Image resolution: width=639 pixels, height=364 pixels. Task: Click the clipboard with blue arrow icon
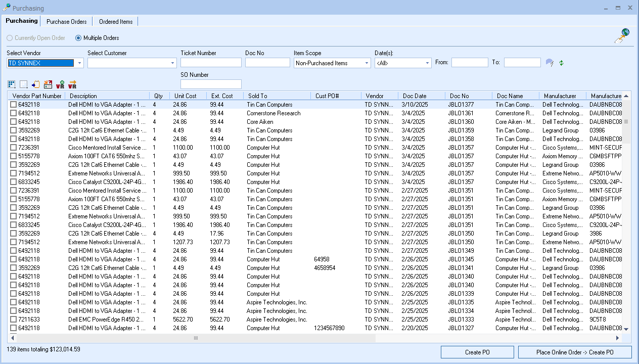coord(36,84)
